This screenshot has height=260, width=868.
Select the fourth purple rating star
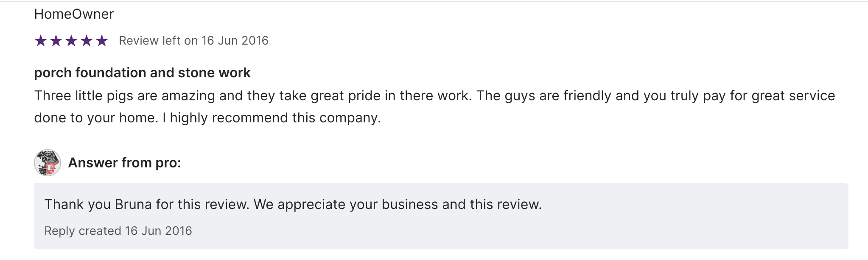tap(87, 41)
